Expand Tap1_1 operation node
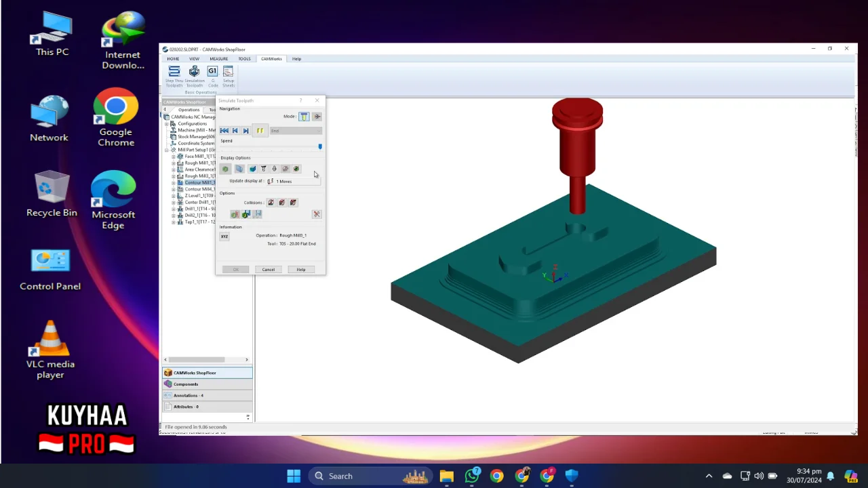The image size is (868, 488). tap(174, 222)
